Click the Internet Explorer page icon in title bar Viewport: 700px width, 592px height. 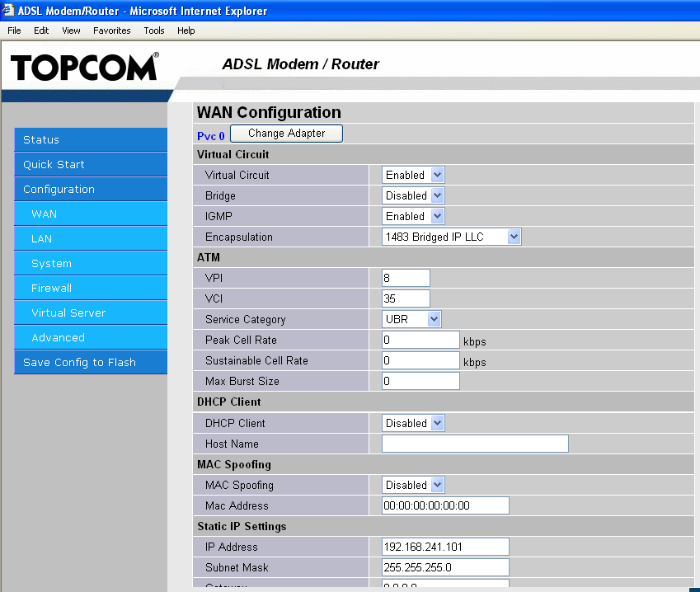[x=8, y=10]
